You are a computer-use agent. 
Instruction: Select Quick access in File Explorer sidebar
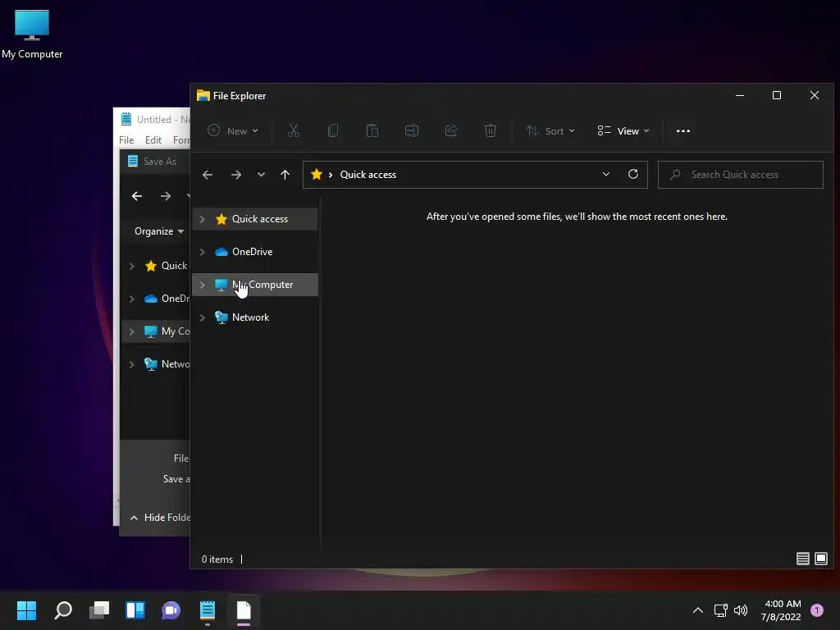point(255,219)
